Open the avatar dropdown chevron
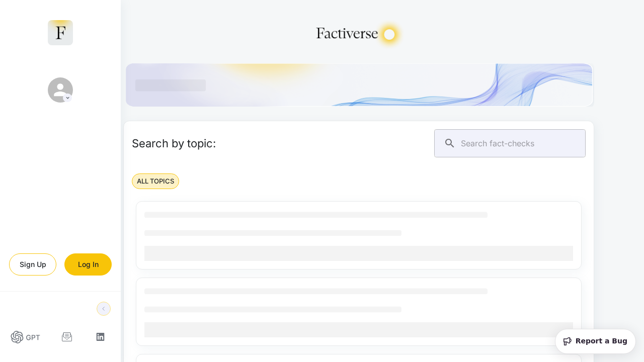This screenshot has height=362, width=644. (67, 98)
